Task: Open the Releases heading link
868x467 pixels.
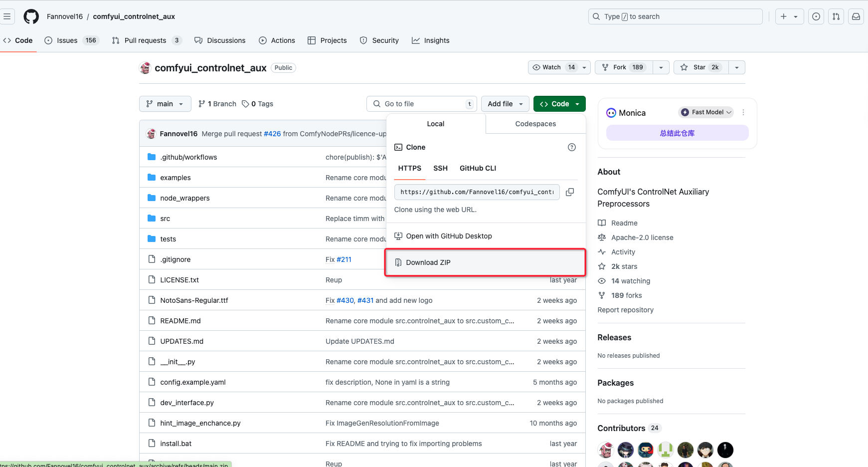Action: (614, 337)
